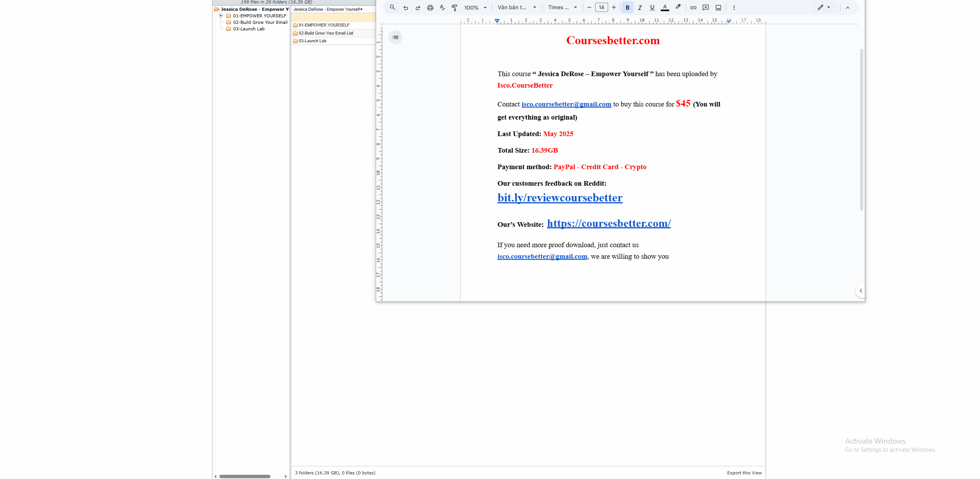Insert a link with chain icon
This screenshot has width=980, height=479.
693,7
